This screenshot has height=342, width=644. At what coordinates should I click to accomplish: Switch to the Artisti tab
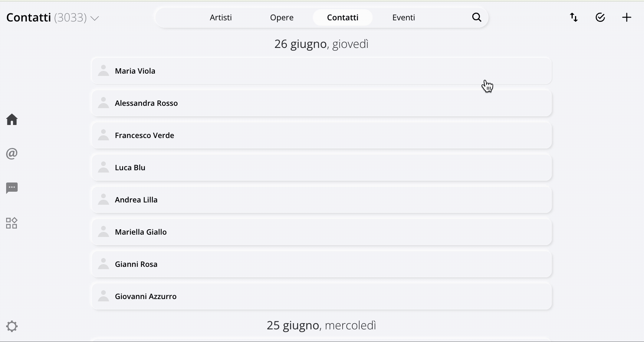(x=221, y=18)
